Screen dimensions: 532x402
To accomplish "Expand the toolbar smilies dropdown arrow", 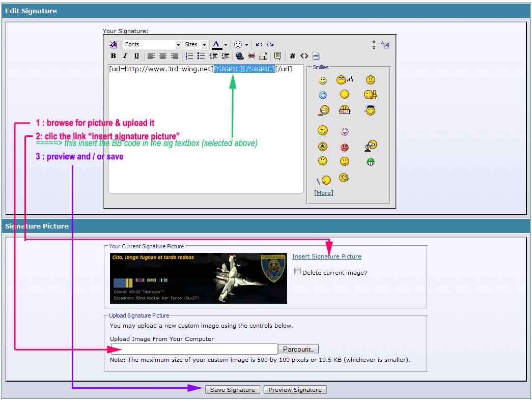I will click(247, 45).
